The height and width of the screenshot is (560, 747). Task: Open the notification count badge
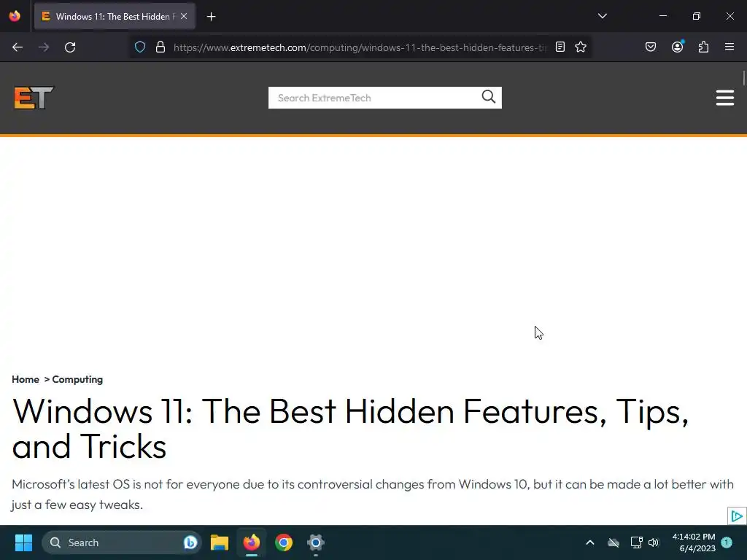tap(727, 542)
